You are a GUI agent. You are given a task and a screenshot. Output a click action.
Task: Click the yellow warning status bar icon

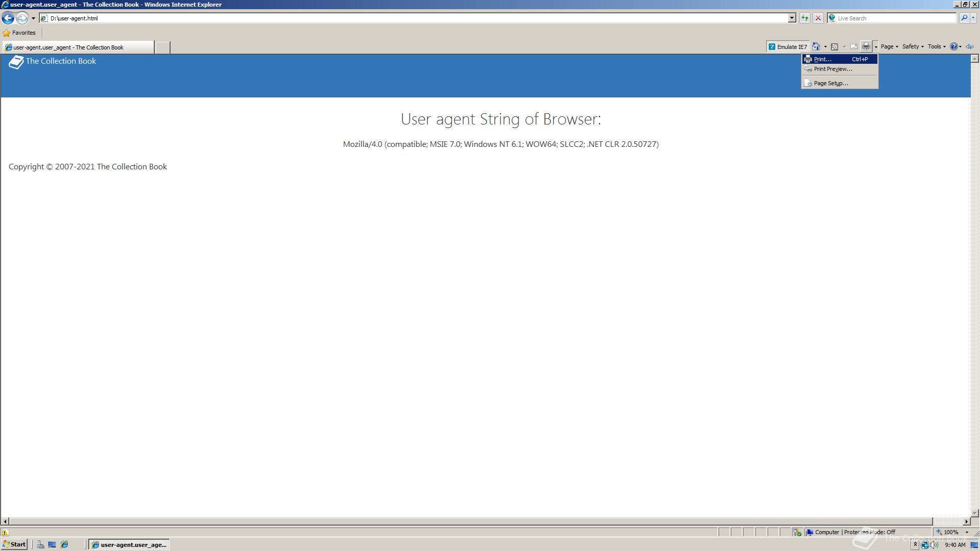coord(5,532)
